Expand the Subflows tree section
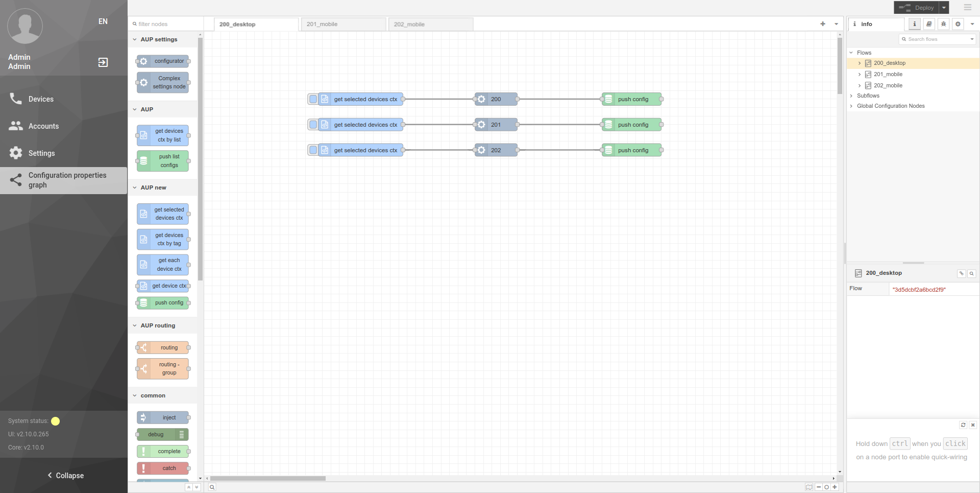Screen dimensions: 980x493 click(851, 96)
